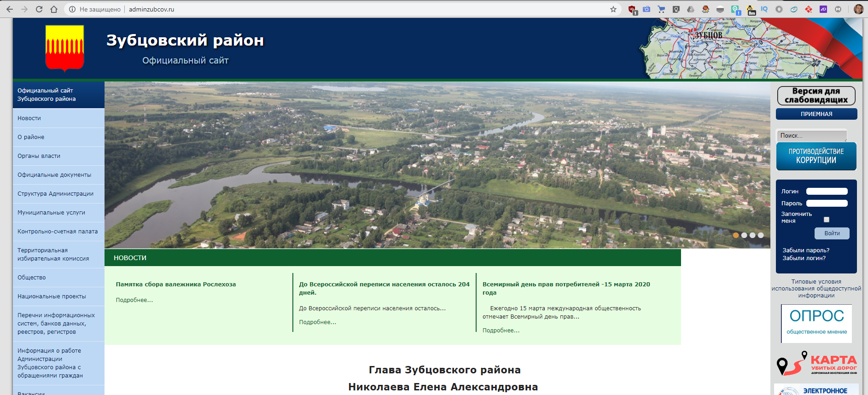This screenshot has width=868, height=395.
Task: Select the first orange slideshow dot
Action: [x=736, y=235]
